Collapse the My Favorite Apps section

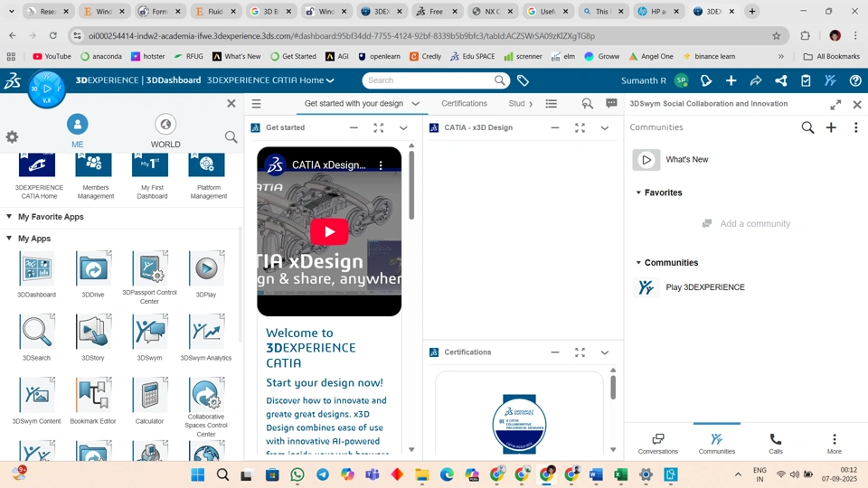(x=9, y=216)
